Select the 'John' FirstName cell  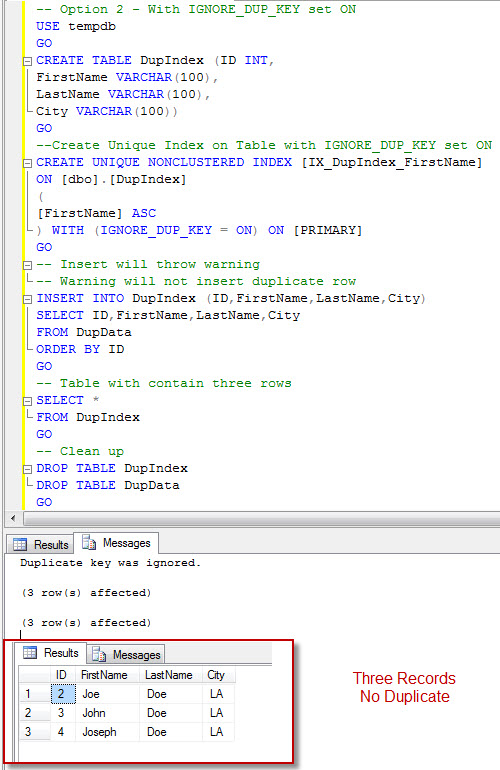click(108, 713)
